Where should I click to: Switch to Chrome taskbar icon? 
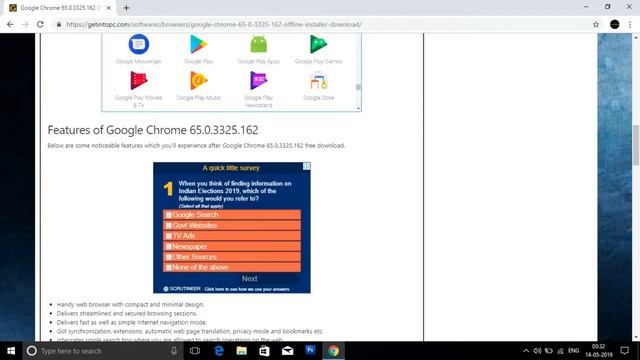click(333, 351)
